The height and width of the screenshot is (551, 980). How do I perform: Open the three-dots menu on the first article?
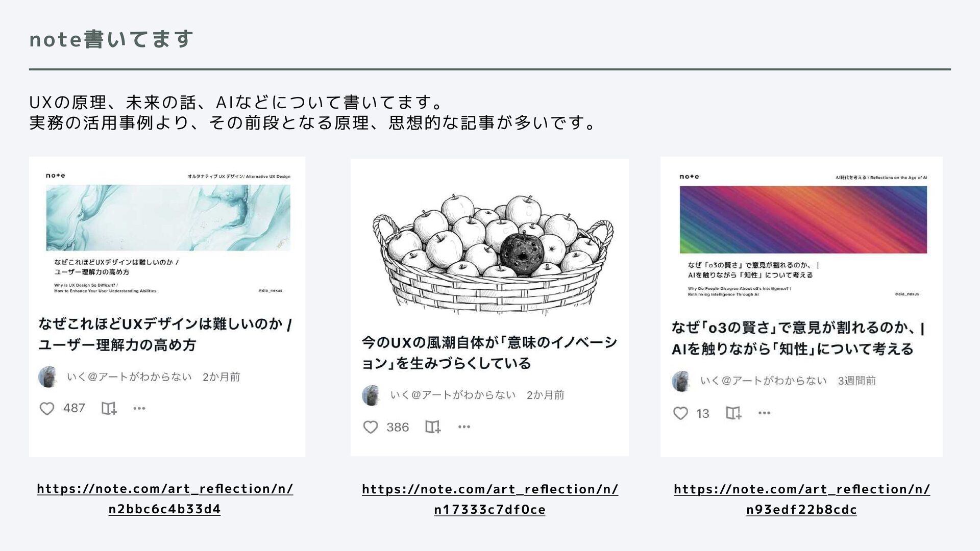coord(139,408)
